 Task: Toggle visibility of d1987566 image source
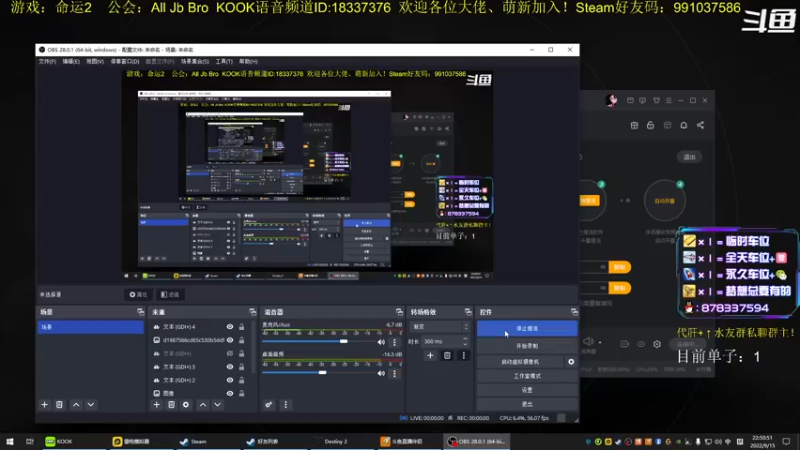230,340
